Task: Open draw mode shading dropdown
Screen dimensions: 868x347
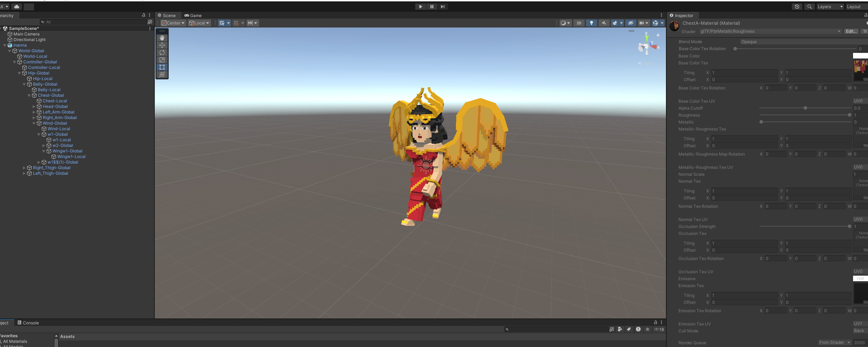Action: [x=565, y=23]
